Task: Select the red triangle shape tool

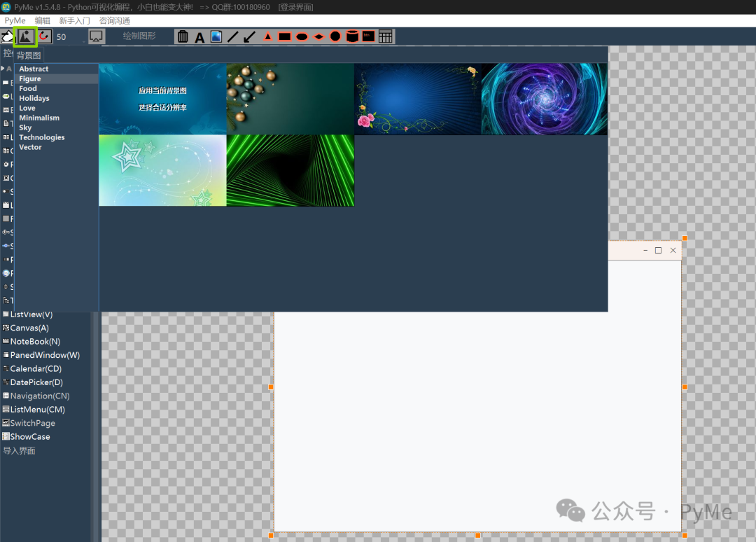Action: point(267,36)
